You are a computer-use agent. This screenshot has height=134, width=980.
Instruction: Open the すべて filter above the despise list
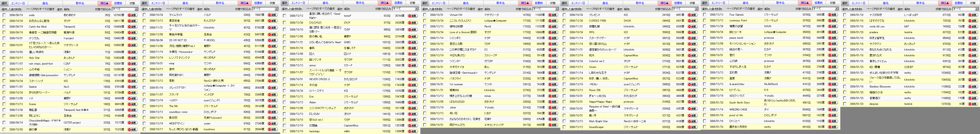tap(966, 9)
